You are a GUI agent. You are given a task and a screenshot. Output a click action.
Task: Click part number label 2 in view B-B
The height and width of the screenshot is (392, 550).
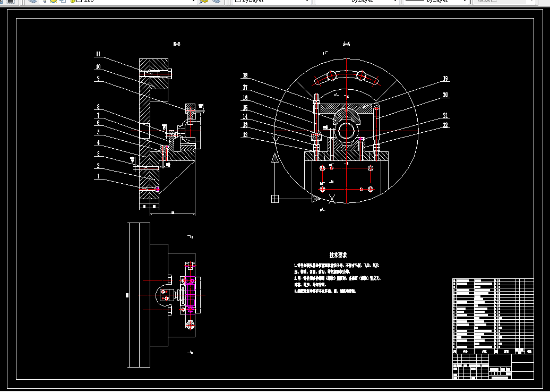[98, 165]
